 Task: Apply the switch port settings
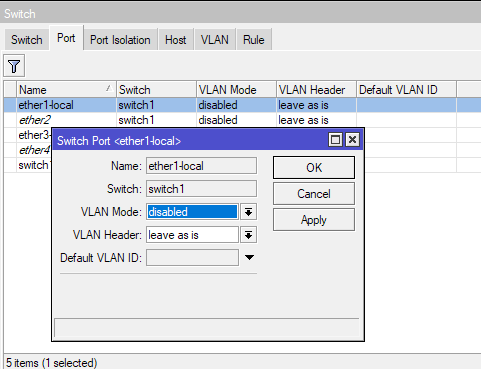(x=314, y=220)
